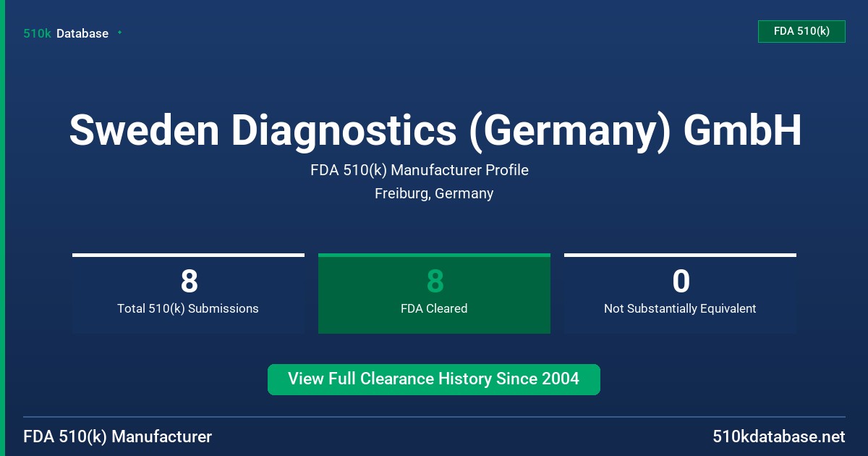Select the FDA Cleared stat card
Viewport: 868px width, 456px height.
(434, 293)
